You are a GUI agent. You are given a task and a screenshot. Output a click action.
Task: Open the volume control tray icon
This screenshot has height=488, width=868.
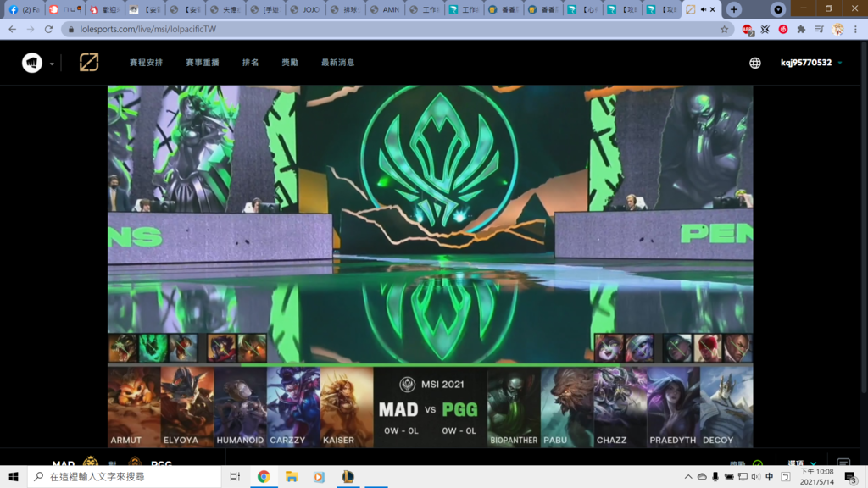pos(755,476)
